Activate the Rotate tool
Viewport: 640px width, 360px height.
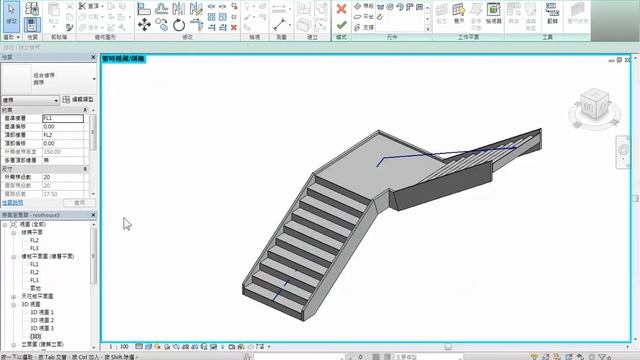pos(179,25)
